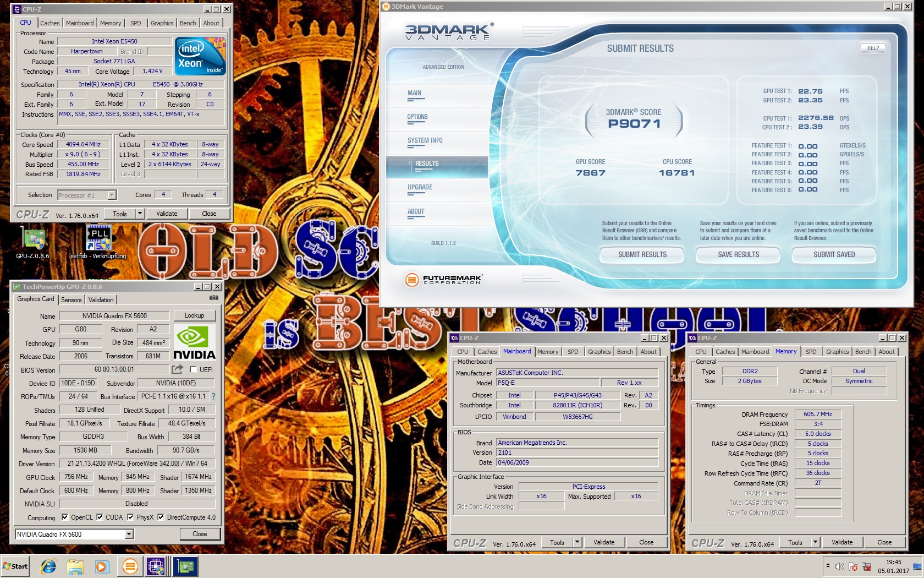Open Windows Explorer from the taskbar
The width and height of the screenshot is (924, 578).
75,566
